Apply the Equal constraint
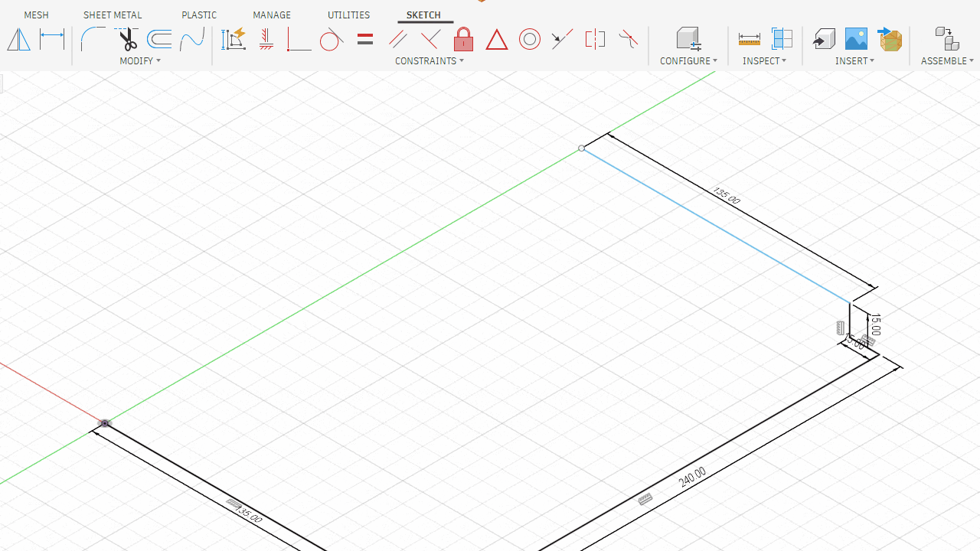The image size is (980, 551). [x=365, y=39]
